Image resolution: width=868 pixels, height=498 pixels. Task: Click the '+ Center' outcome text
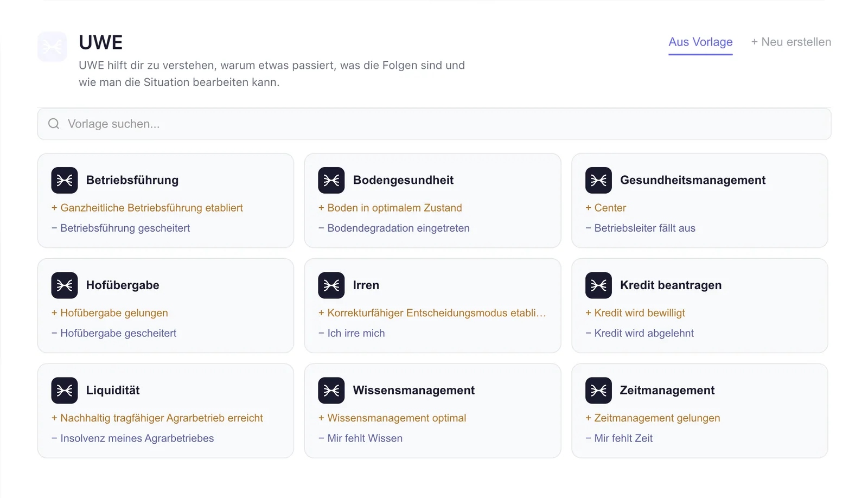click(x=605, y=208)
